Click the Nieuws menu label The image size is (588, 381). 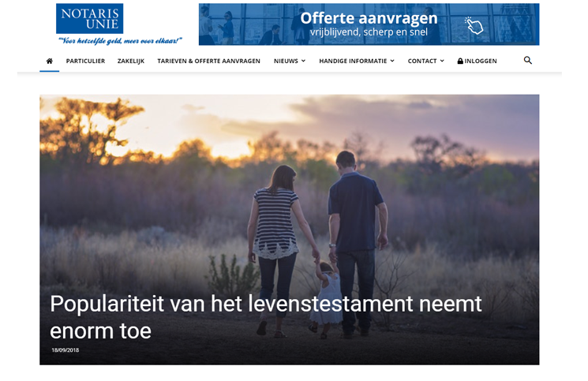[x=286, y=61]
